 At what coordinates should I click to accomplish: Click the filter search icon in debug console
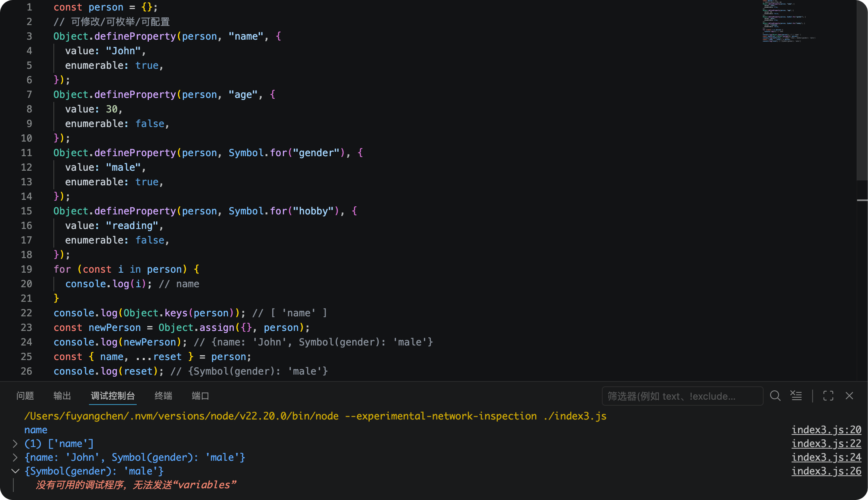click(775, 396)
